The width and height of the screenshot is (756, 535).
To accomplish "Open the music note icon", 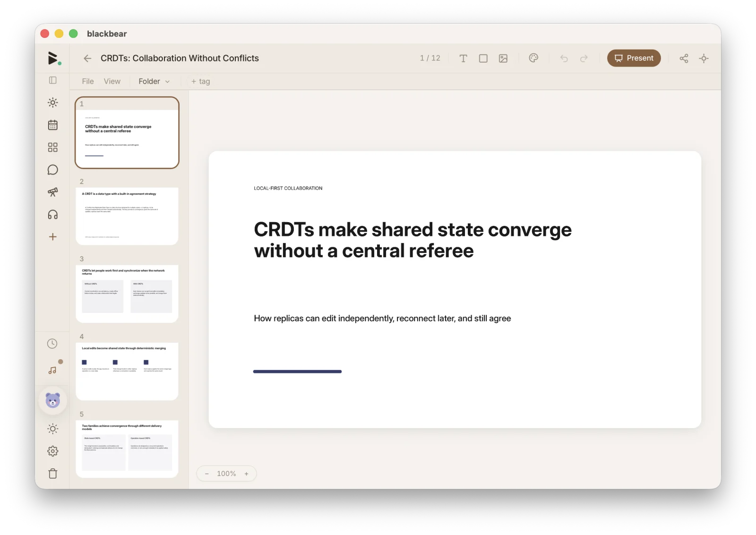I will click(52, 370).
